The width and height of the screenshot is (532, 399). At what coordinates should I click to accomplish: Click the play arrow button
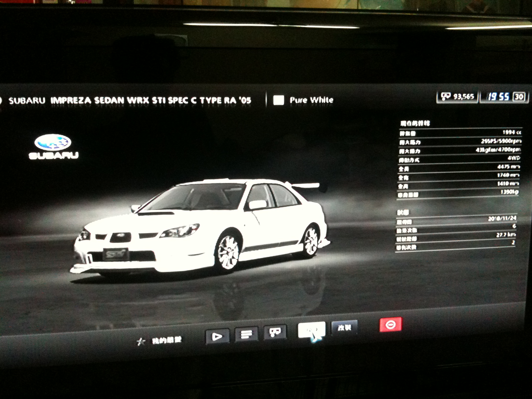pyautogui.click(x=217, y=337)
